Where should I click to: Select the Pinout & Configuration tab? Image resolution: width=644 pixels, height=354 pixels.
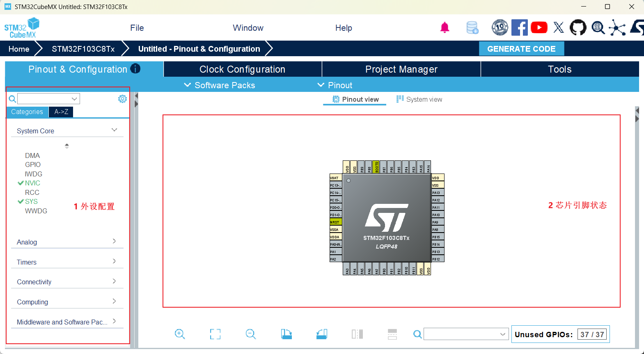tap(84, 69)
